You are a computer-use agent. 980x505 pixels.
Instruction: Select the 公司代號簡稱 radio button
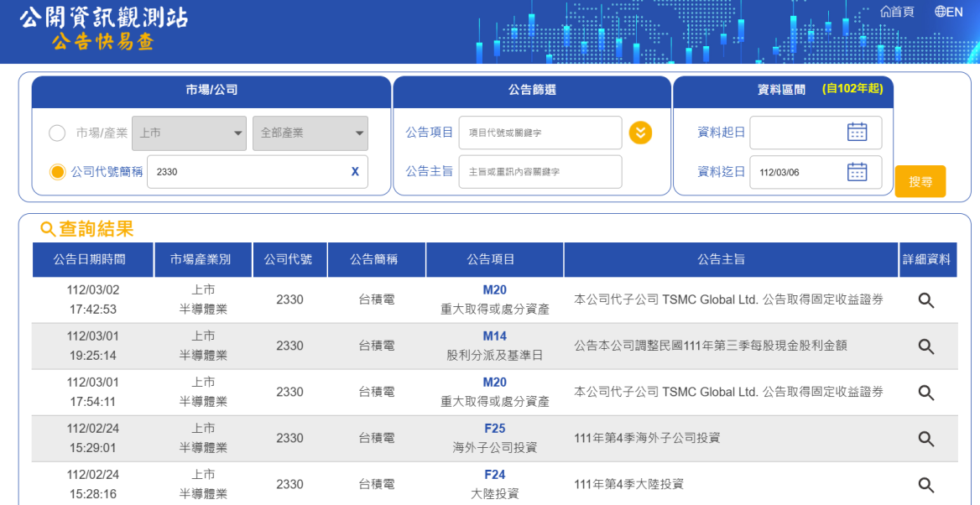57,172
